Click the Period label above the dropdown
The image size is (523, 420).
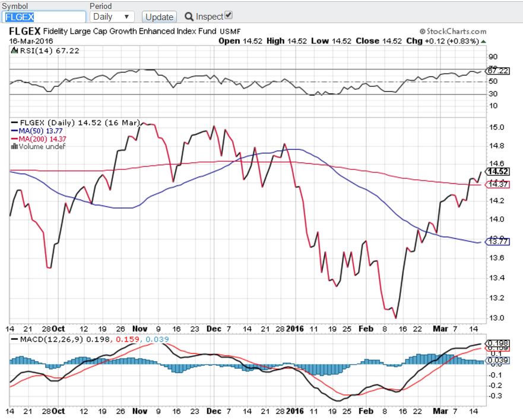[x=101, y=6]
